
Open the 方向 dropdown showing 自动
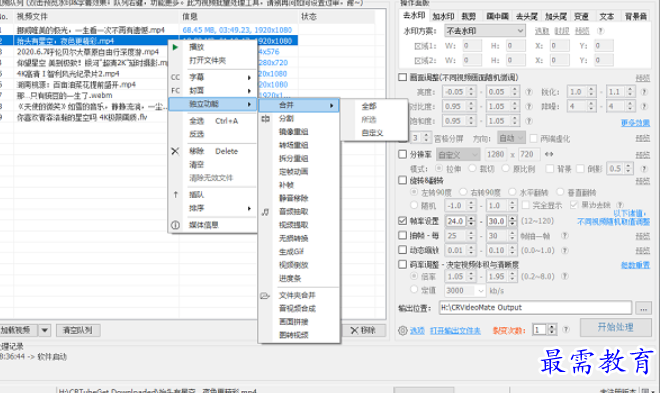pyautogui.click(x=511, y=138)
